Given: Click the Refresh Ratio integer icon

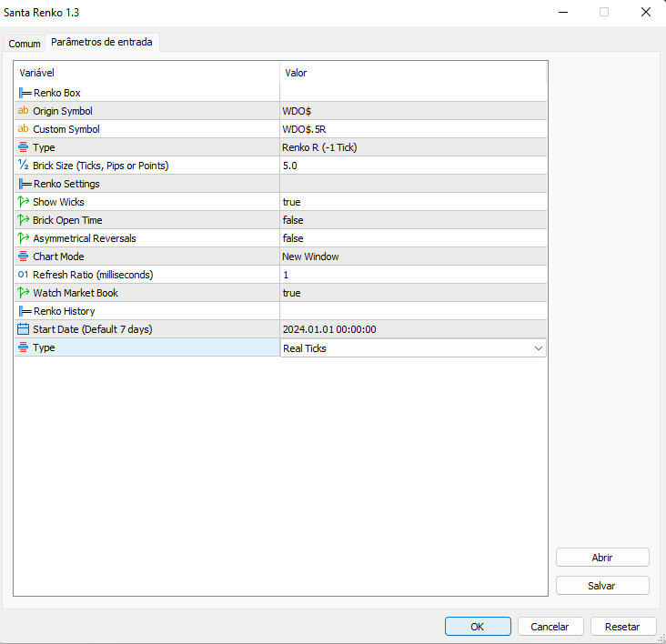Looking at the screenshot, I should (23, 275).
